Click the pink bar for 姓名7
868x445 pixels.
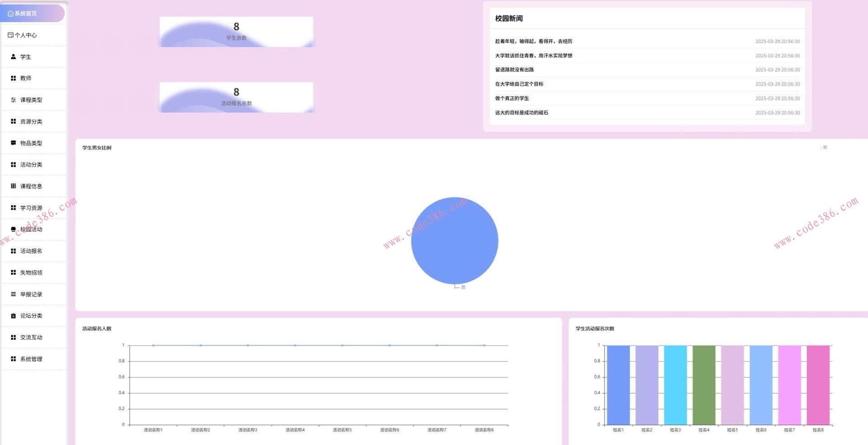coord(789,385)
